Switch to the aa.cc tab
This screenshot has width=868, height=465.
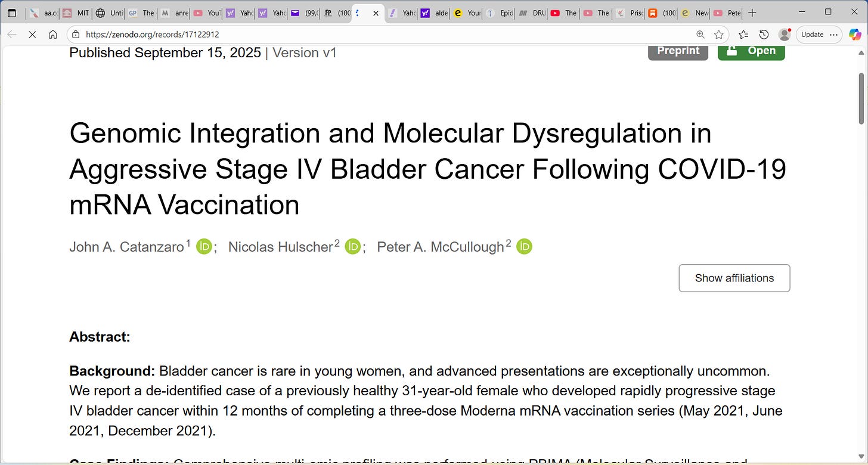tap(43, 13)
